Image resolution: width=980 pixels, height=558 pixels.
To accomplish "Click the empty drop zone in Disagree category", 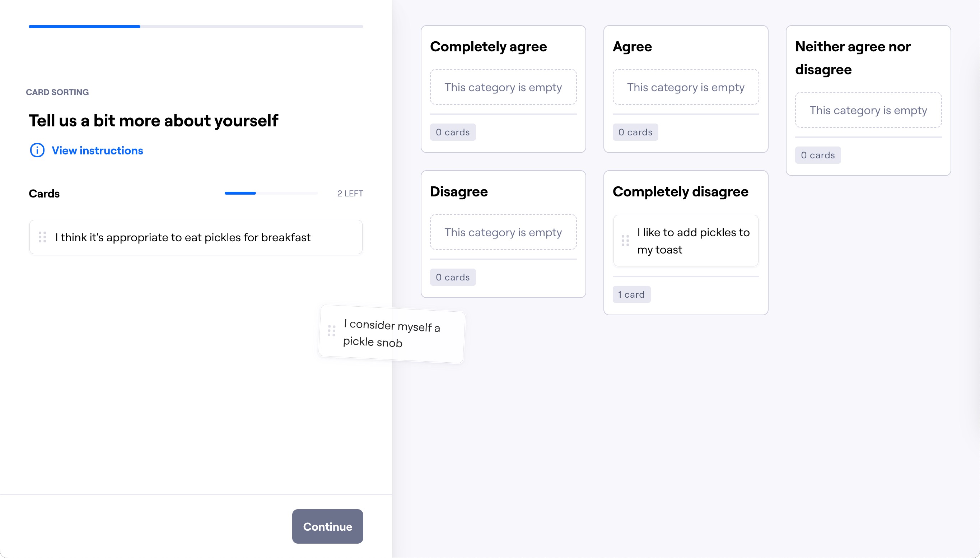I will point(503,232).
